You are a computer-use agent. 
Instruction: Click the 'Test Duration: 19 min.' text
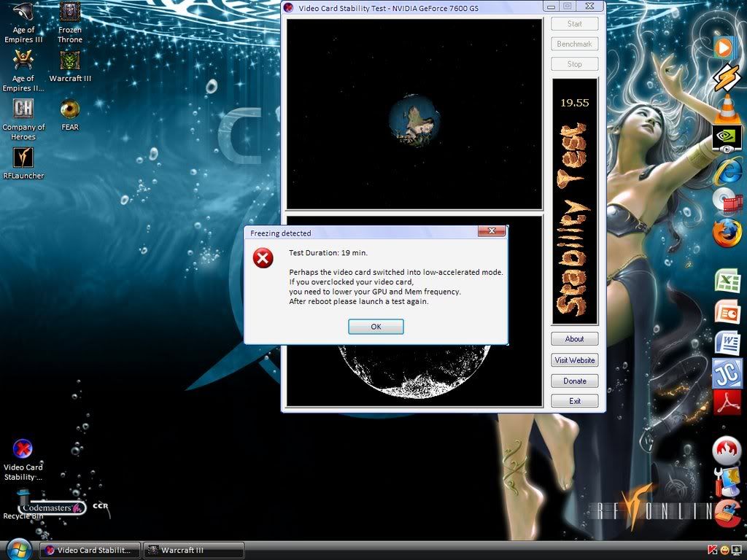click(328, 253)
